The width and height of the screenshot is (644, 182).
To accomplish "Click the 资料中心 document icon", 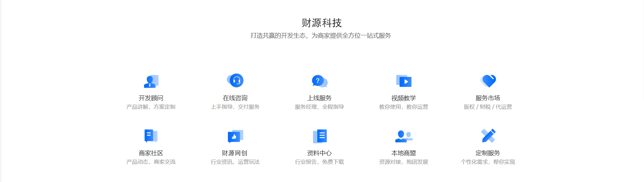I will (x=320, y=136).
